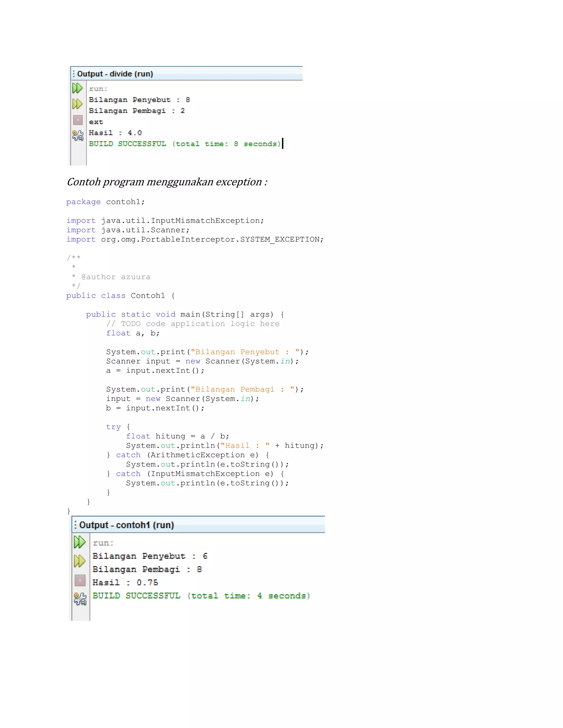Click 'a = input.nextInt();' line
This screenshot has height=728, width=563.
tap(155, 371)
